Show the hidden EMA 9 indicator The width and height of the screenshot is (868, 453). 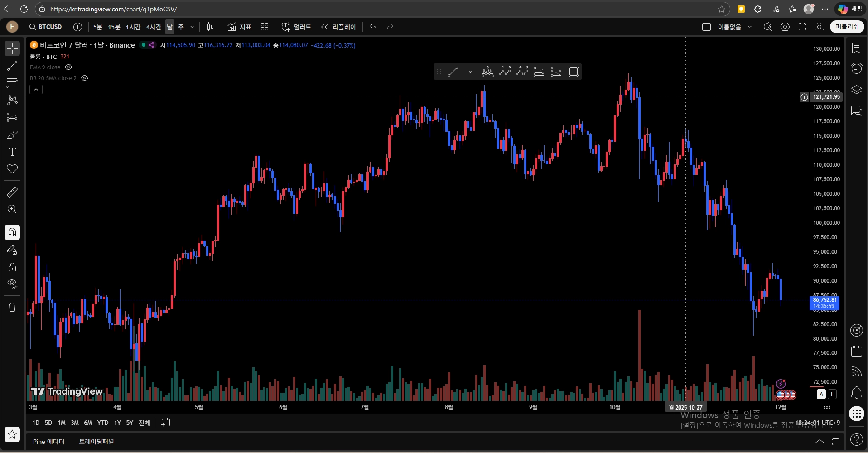[x=68, y=67]
